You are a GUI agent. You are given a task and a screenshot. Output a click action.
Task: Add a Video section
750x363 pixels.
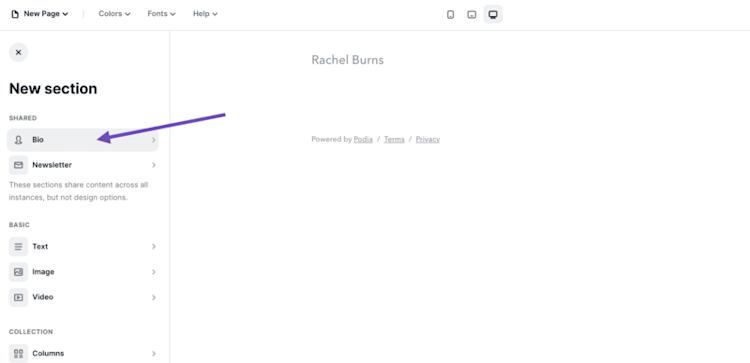pos(83,297)
